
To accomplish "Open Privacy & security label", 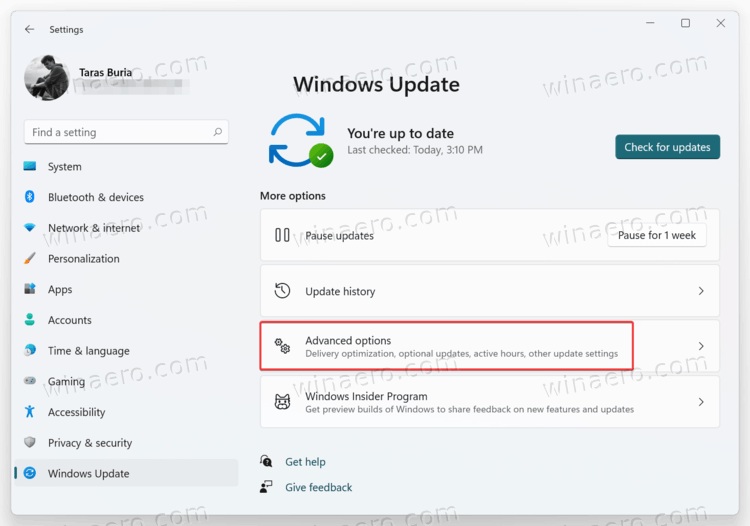I will coord(90,443).
